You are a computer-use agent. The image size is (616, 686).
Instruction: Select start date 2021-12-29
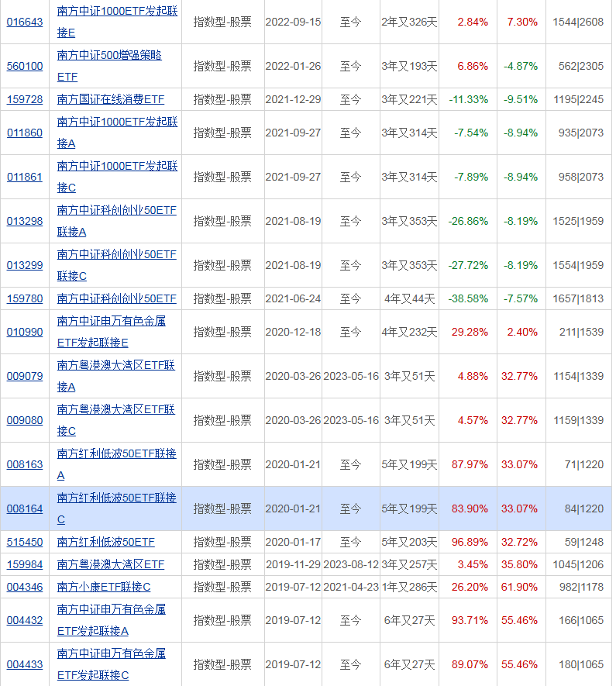(x=293, y=99)
